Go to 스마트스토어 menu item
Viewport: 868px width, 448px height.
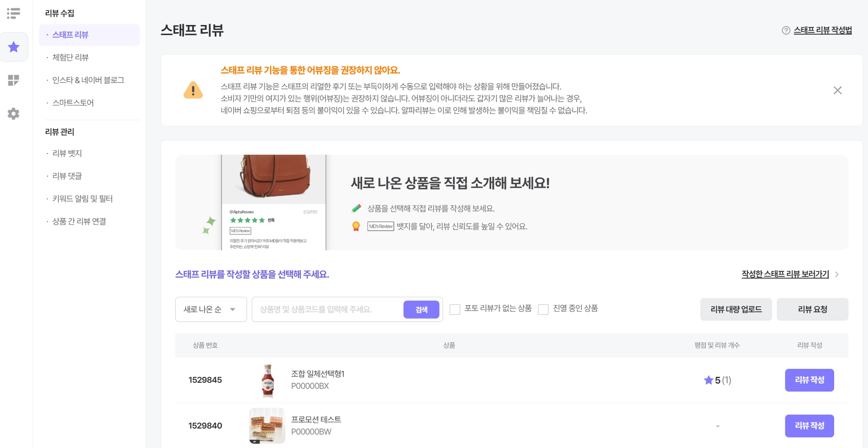pyautogui.click(x=73, y=102)
